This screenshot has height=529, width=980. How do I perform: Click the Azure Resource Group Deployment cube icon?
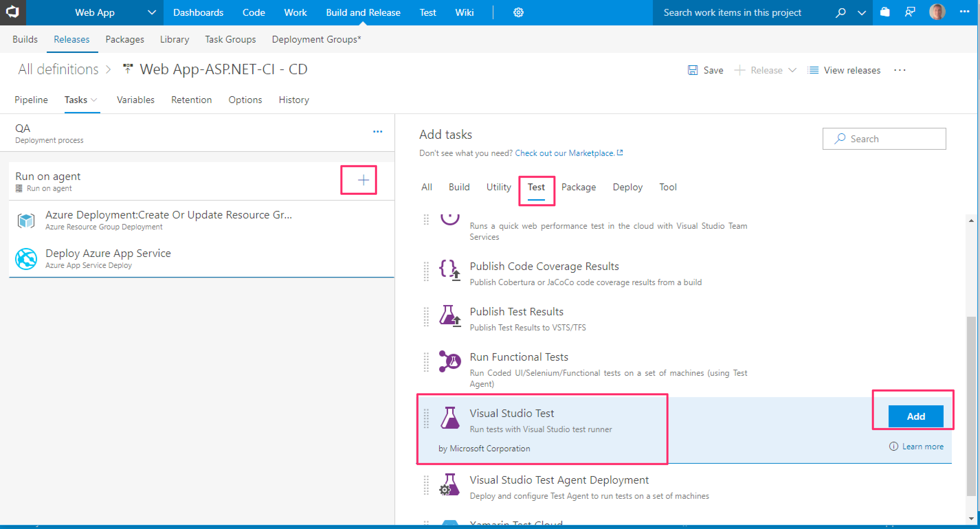(x=26, y=220)
